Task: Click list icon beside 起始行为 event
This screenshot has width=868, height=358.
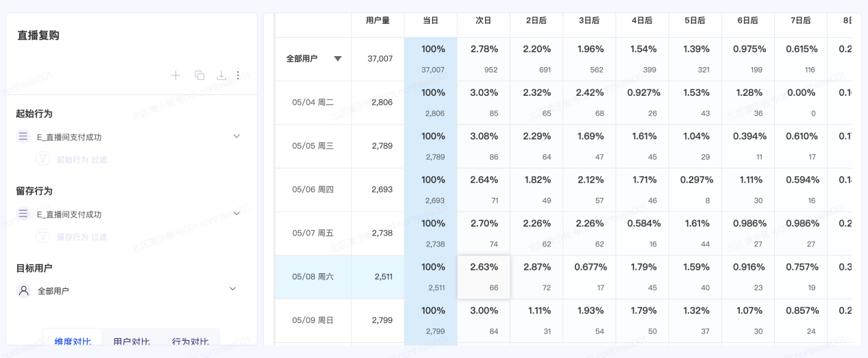Action: tap(23, 136)
